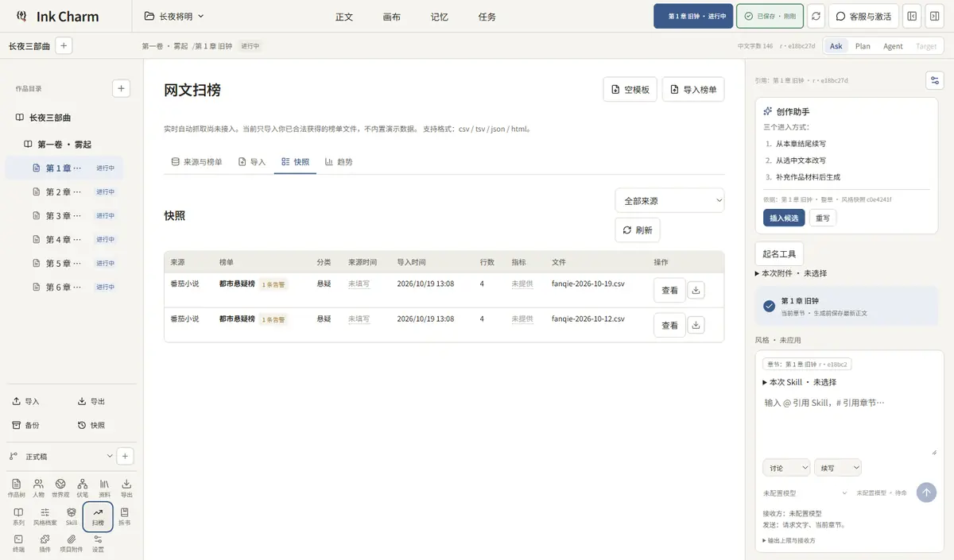Toggle the left sidebar panel icon

[912, 16]
